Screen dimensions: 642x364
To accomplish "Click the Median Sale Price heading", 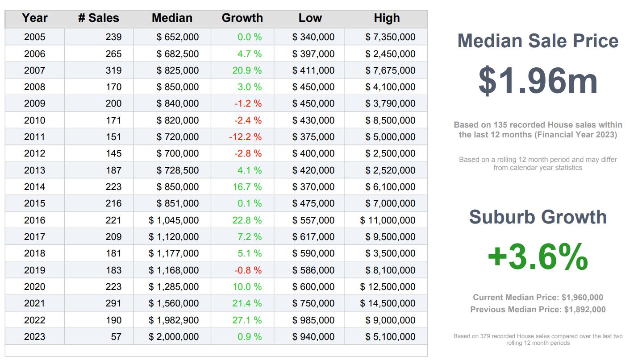I will click(x=538, y=41).
